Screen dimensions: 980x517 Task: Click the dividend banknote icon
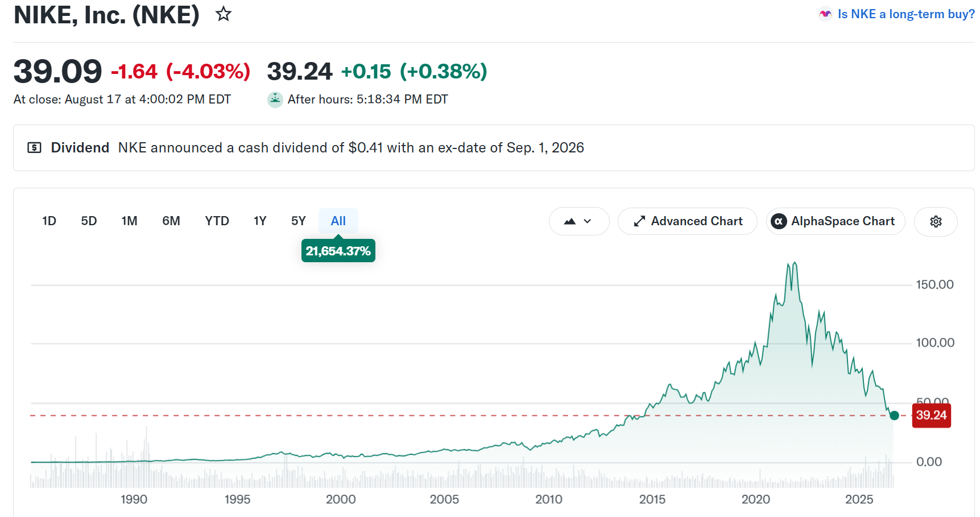(x=34, y=148)
